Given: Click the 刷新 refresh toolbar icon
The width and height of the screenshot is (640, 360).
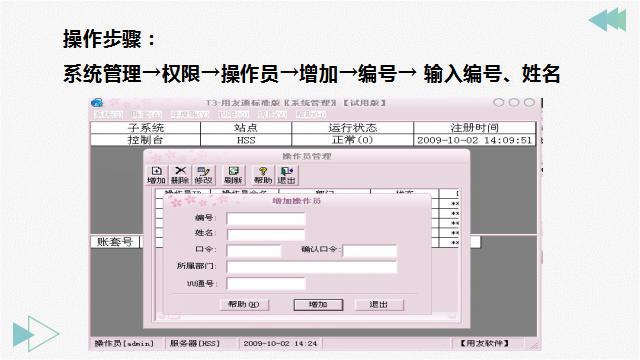Looking at the screenshot, I should point(233,175).
